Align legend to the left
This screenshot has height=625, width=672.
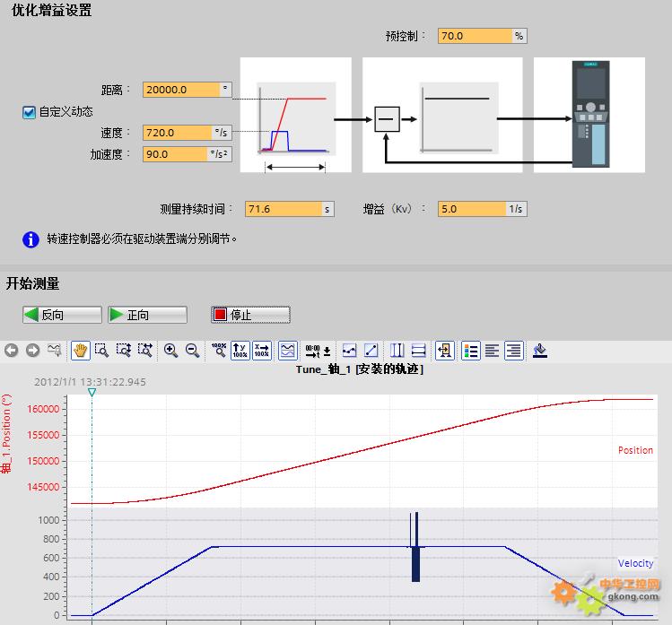(x=492, y=351)
